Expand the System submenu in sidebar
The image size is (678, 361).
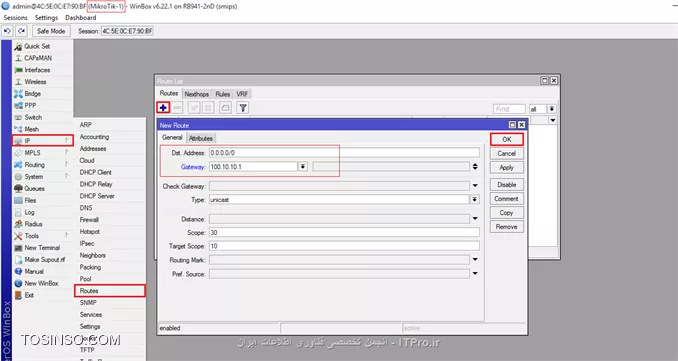click(42, 177)
